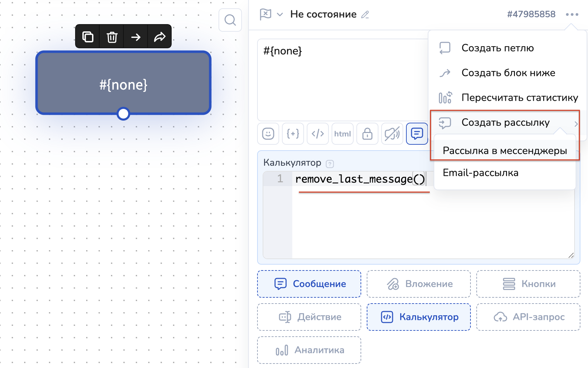Insert variable with curly braces icon
This screenshot has width=588, height=368.
(x=293, y=134)
